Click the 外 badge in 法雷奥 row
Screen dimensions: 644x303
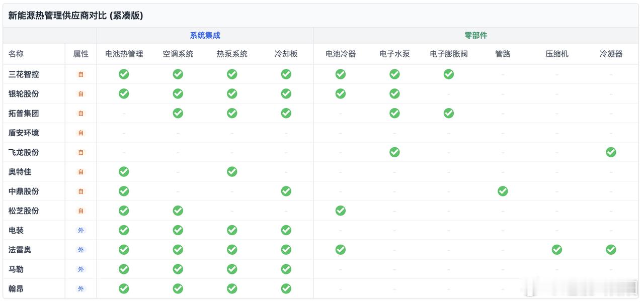81,250
